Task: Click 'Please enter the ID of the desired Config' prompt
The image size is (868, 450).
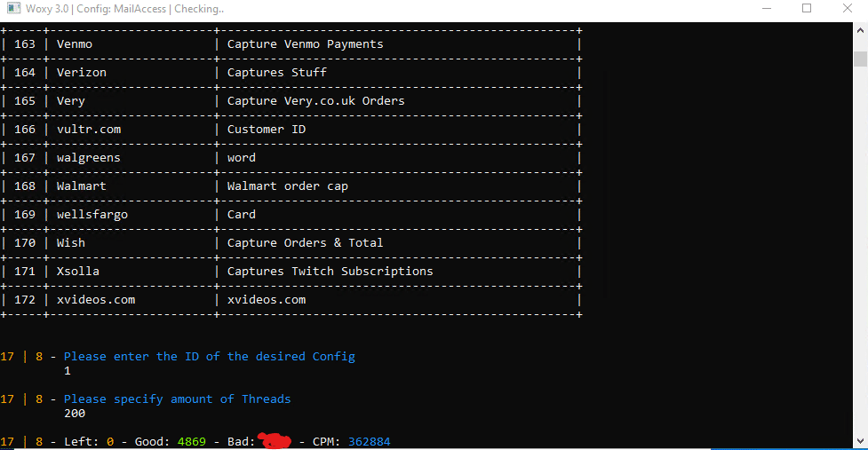Action: tap(210, 357)
